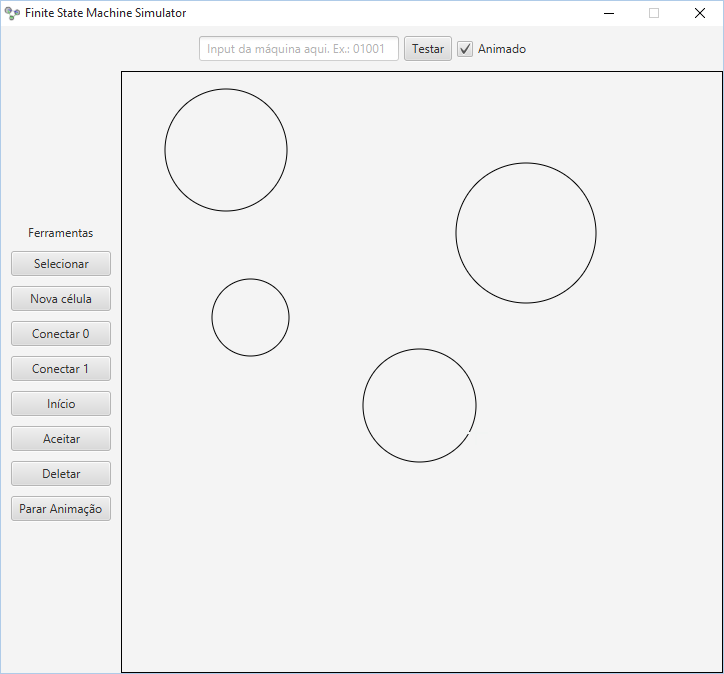Click the Selecionar tool button

pos(61,264)
